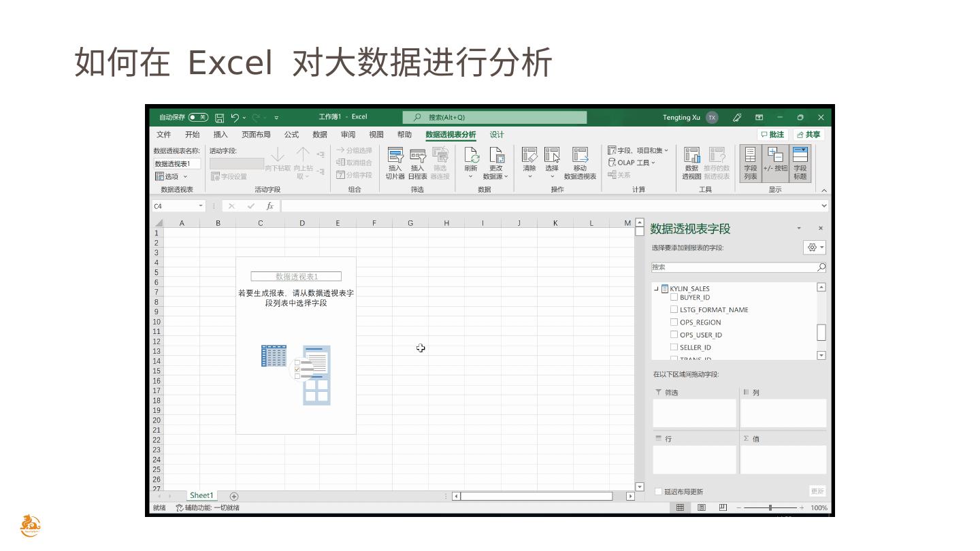
Task: Open the field pane gear tools menu
Action: click(815, 248)
